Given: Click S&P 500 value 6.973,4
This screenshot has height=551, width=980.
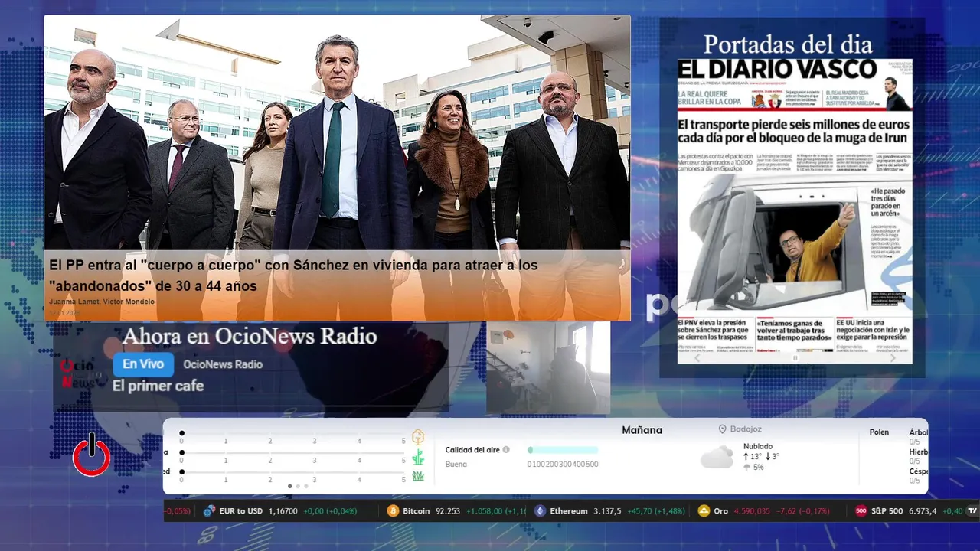Looking at the screenshot, I should [x=923, y=511].
